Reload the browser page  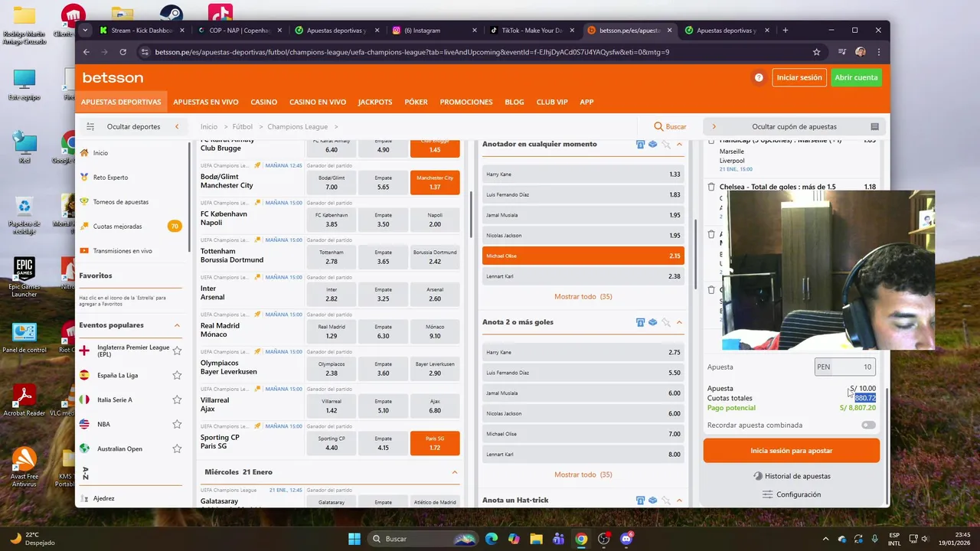click(x=122, y=52)
